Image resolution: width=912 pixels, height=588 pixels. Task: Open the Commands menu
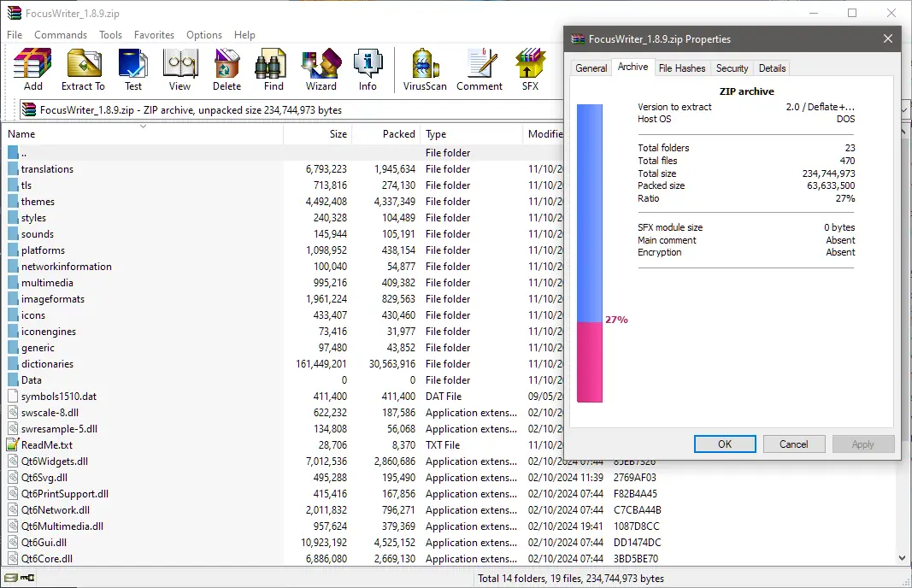[x=61, y=35]
